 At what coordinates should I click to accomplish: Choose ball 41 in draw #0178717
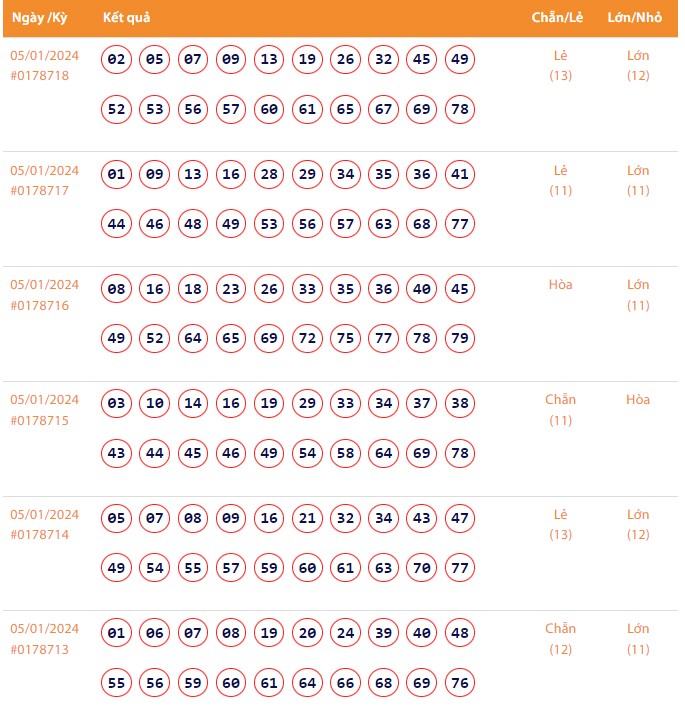[x=460, y=175]
